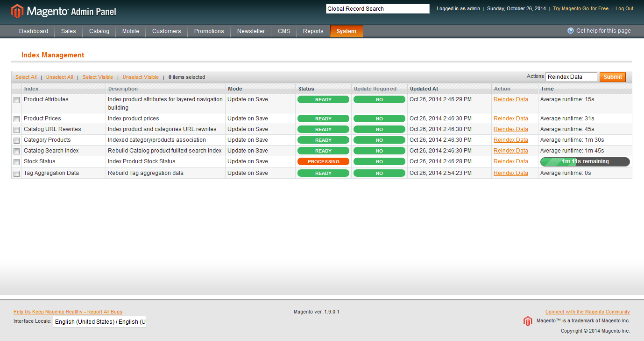The image size is (644, 341).
Task: Click the Unselect All link
Action: point(60,77)
